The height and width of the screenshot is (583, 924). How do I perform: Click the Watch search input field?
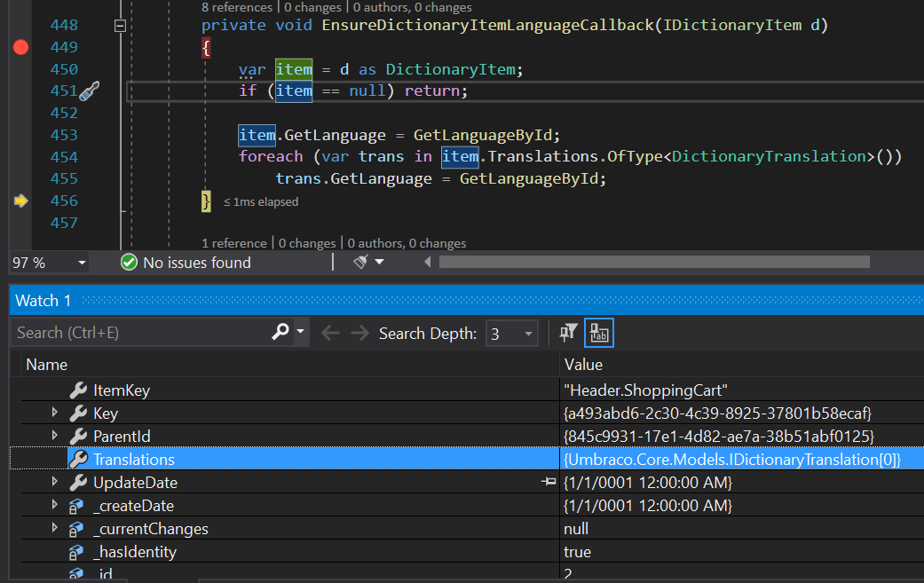pos(141,333)
